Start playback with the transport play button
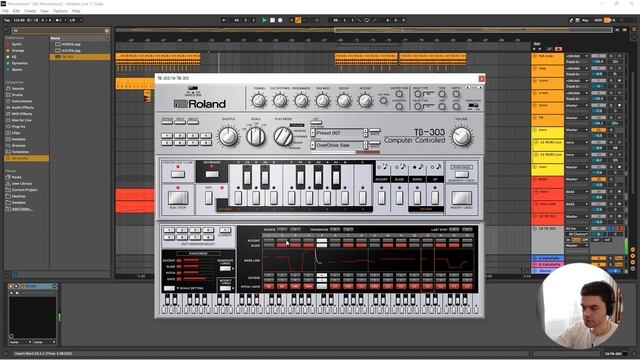Viewport: 640px width, 360px height. tap(264, 20)
